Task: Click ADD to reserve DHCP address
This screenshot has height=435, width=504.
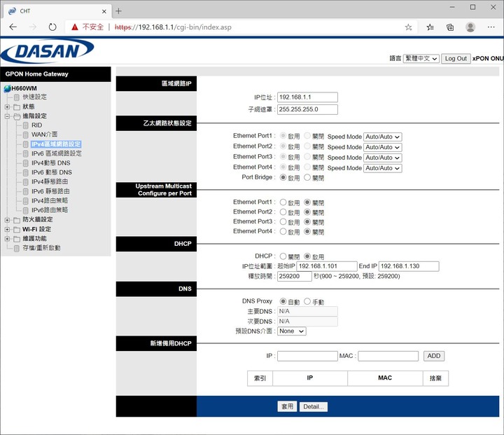Action: [x=434, y=356]
